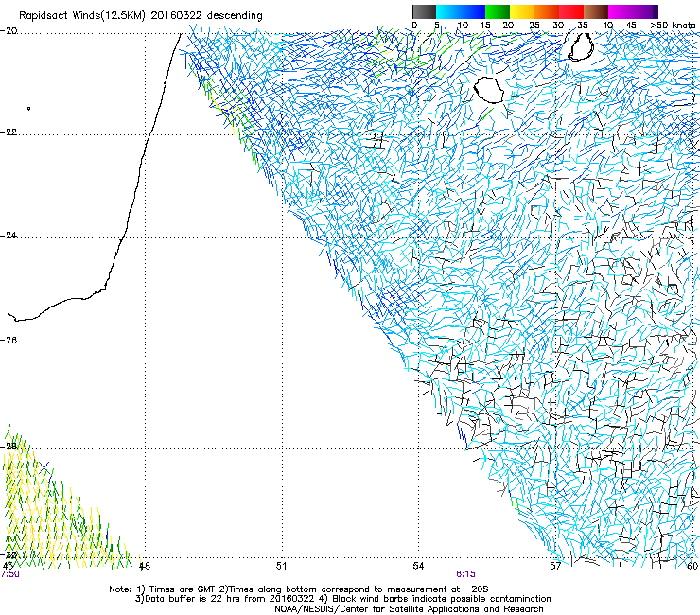Click the purple '6:15' time label
700x615 pixels.
point(465,574)
